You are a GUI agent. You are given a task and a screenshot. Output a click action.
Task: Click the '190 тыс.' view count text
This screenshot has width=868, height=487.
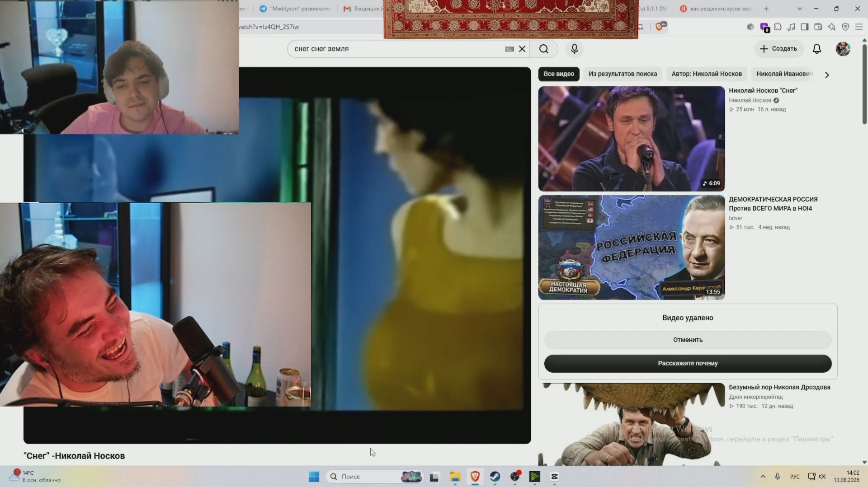click(747, 406)
